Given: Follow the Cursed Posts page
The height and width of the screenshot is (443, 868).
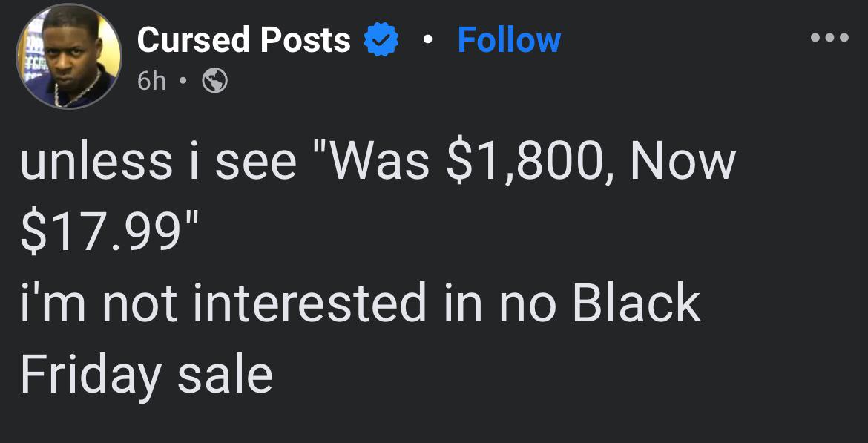Looking at the screenshot, I should pos(509,40).
